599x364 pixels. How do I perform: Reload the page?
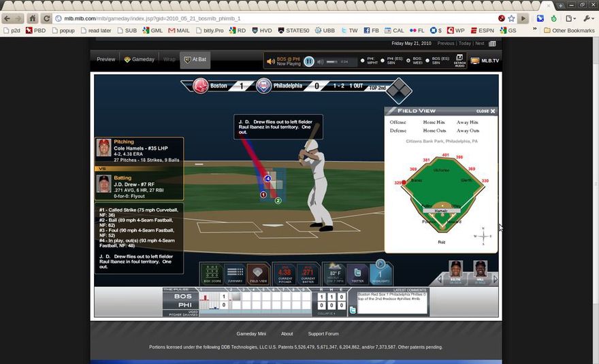point(46,18)
